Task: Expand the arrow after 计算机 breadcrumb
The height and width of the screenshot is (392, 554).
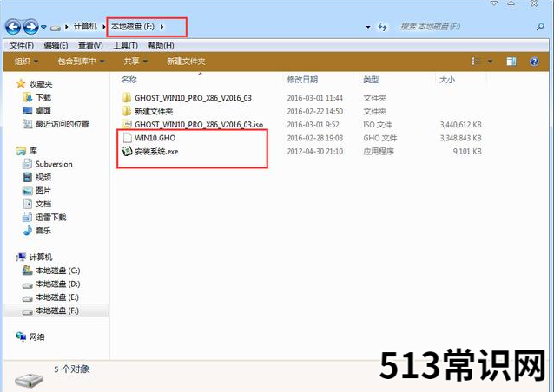Action: 104,27
